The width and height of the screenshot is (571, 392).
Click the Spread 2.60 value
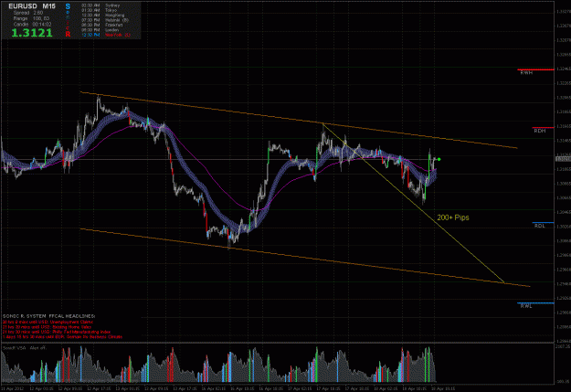tap(28, 13)
